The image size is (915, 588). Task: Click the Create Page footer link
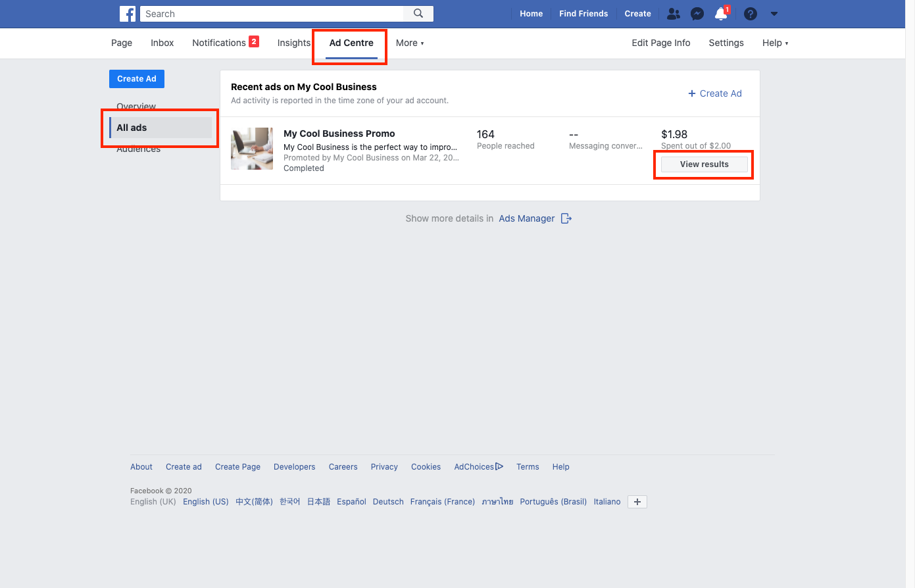(x=237, y=467)
